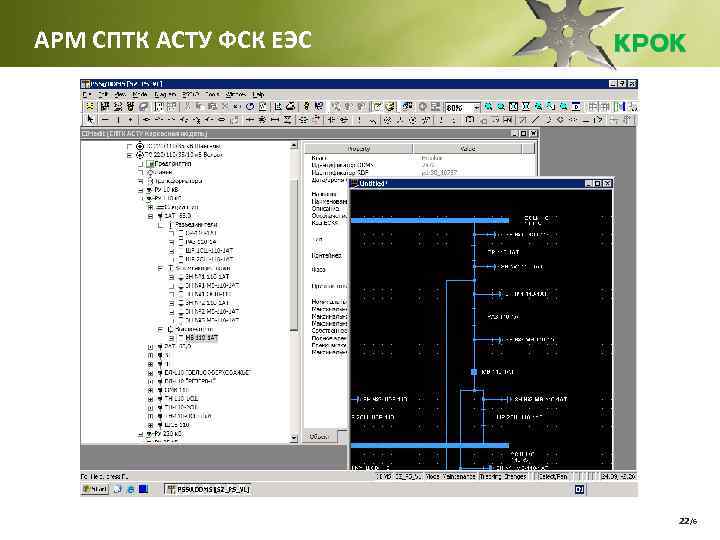The height and width of the screenshot is (540, 720).
Task: Click the tree vertical scrollbar thumb
Action: tap(294, 255)
